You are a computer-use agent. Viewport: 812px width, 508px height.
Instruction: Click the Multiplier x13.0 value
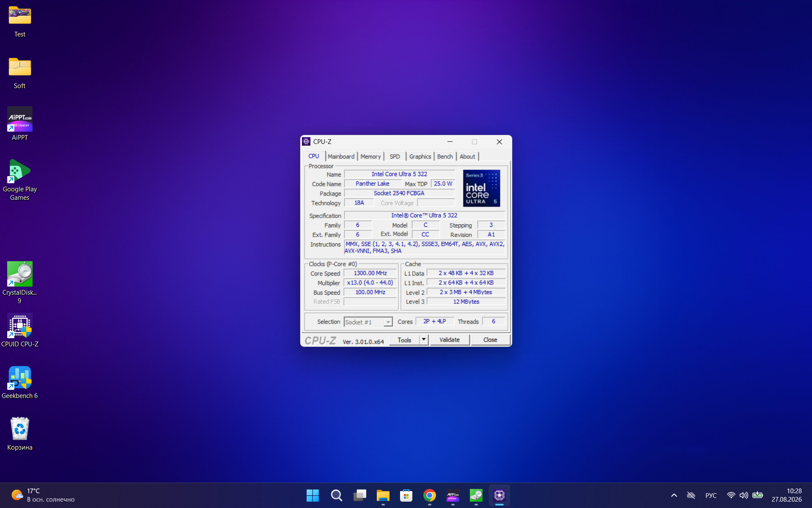pos(370,283)
